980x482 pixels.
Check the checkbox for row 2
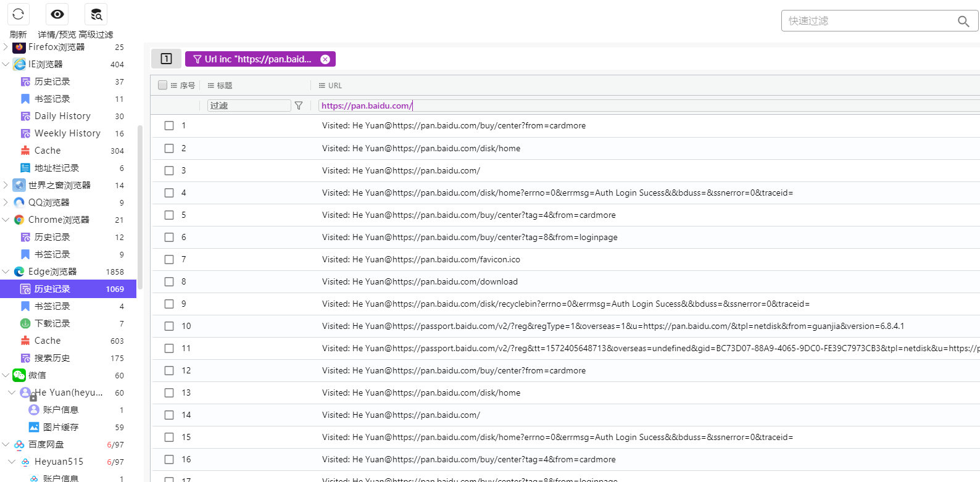click(169, 148)
